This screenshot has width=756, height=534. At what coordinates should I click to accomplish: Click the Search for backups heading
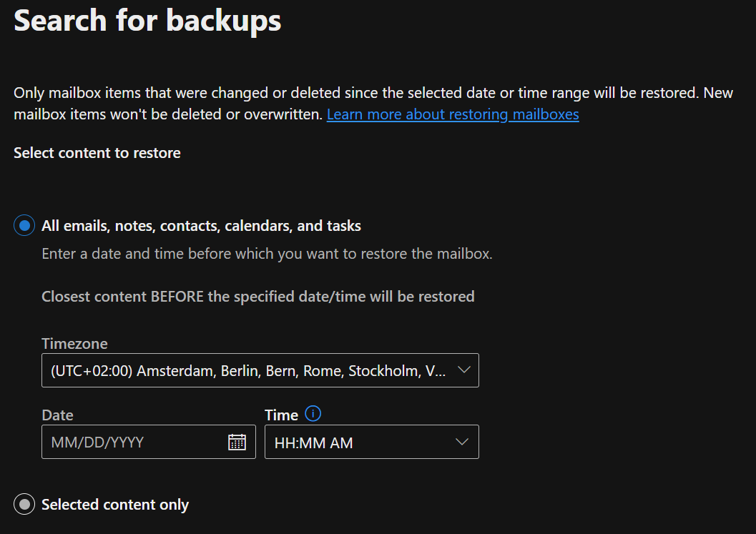147,21
